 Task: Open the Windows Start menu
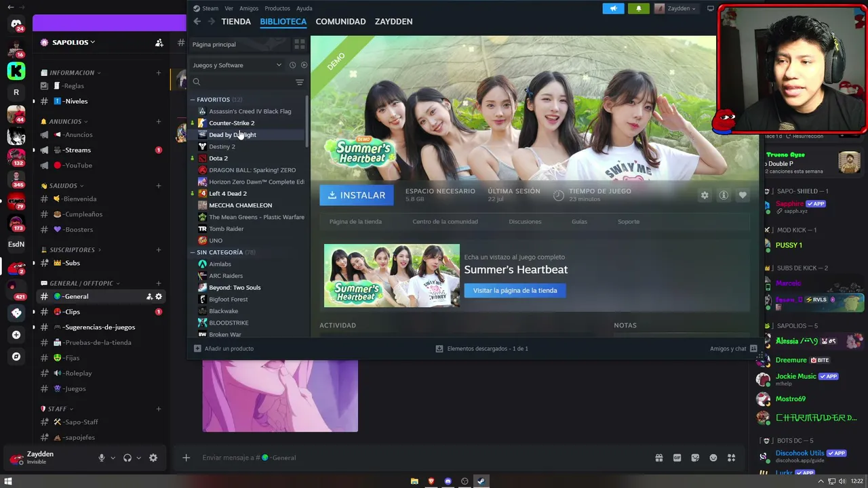tap(8, 481)
